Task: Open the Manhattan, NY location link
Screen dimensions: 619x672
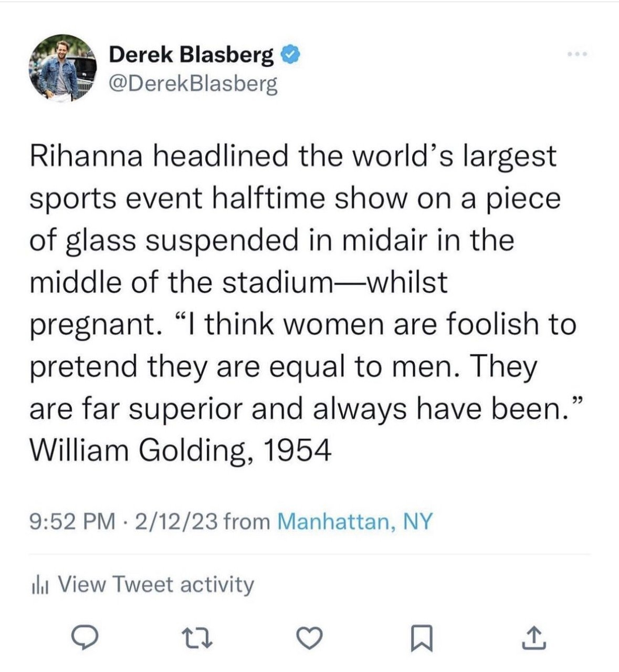Action: pos(354,521)
